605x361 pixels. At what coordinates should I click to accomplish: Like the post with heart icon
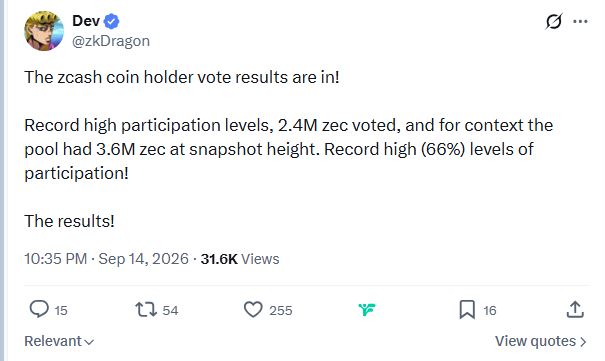(x=253, y=310)
